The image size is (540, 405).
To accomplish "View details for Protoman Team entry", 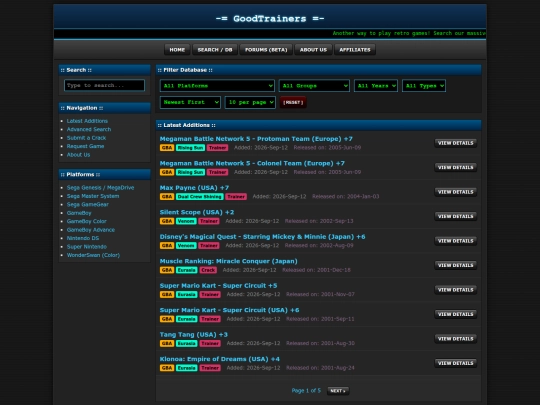I will (456, 143).
